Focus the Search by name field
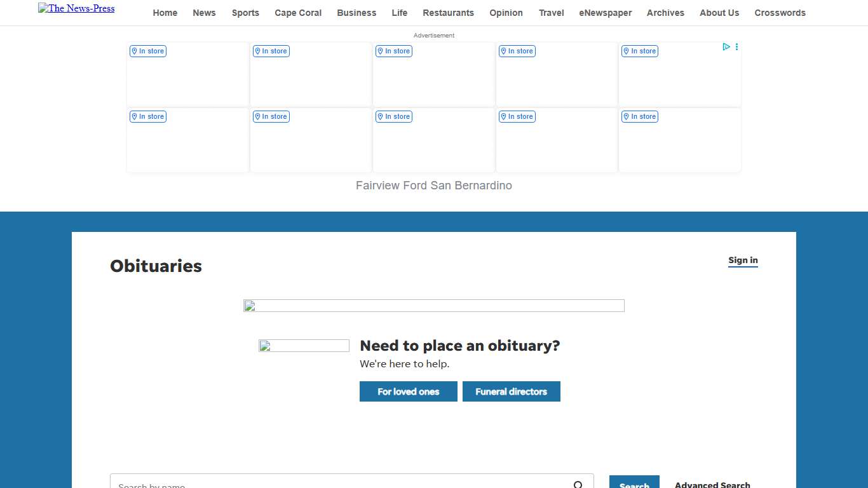Screen dimensions: 868x488 337,484
